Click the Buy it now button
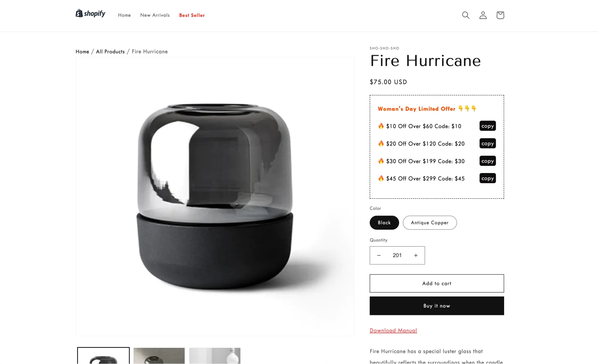 pos(437,306)
